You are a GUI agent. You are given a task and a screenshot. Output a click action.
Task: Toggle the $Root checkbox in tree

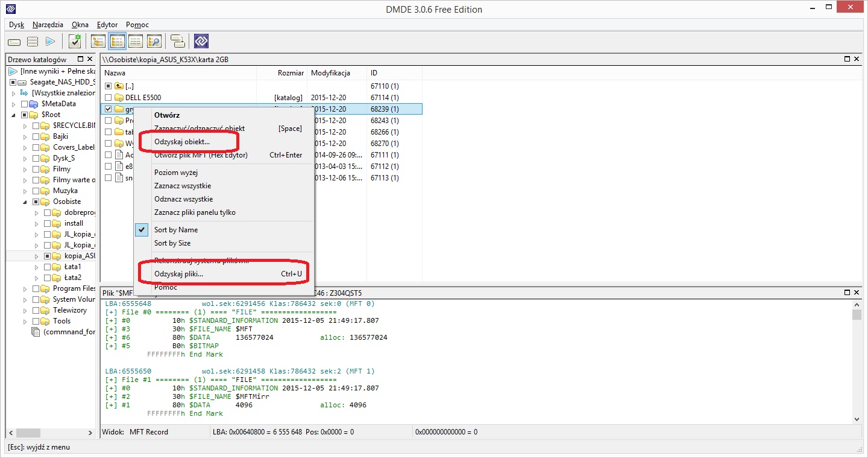[x=25, y=115]
